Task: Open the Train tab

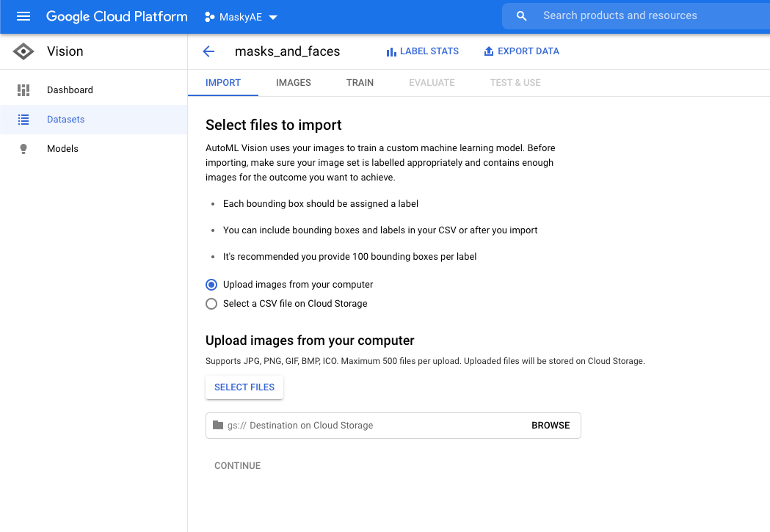Action: tap(360, 83)
